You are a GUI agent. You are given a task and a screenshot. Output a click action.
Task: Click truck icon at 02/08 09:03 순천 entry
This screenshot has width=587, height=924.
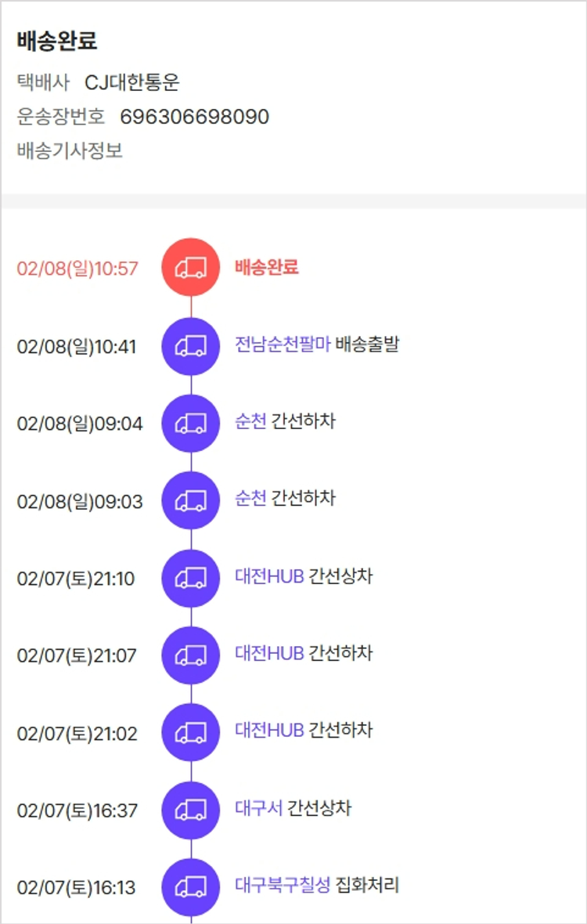point(191,500)
